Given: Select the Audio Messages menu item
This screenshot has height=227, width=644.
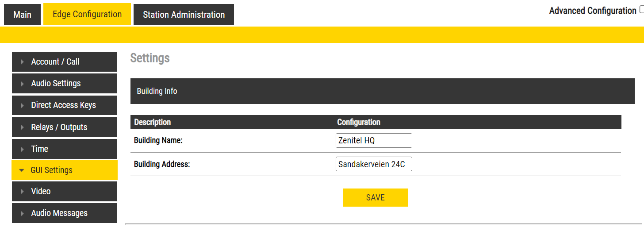Looking at the screenshot, I should tap(59, 213).
